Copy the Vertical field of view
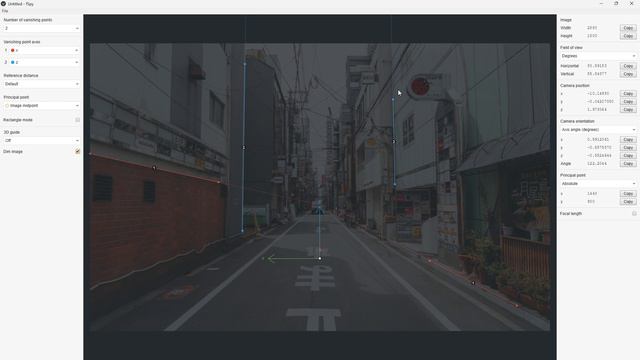The image size is (640, 360). (x=628, y=74)
